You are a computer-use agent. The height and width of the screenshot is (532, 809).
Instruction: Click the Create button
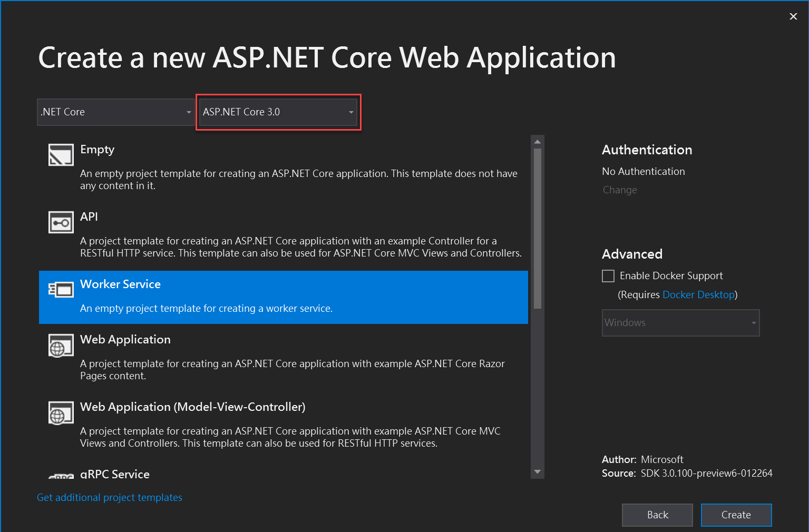736,515
